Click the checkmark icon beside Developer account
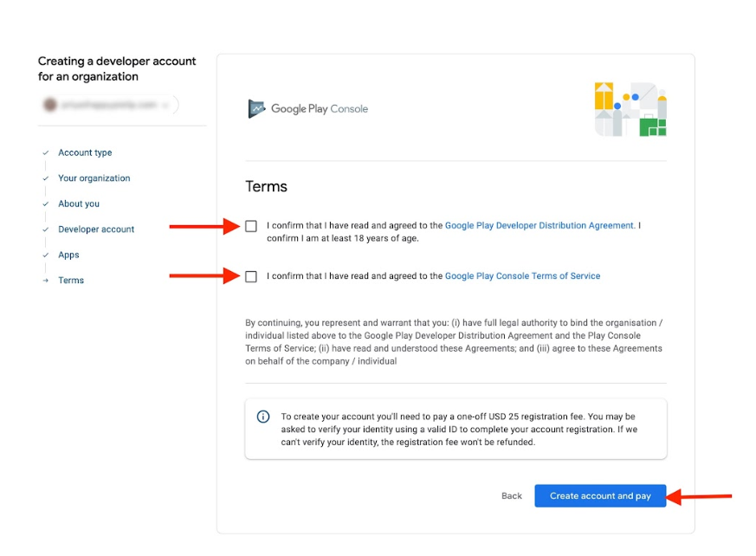This screenshot has height=556, width=756. [x=45, y=229]
